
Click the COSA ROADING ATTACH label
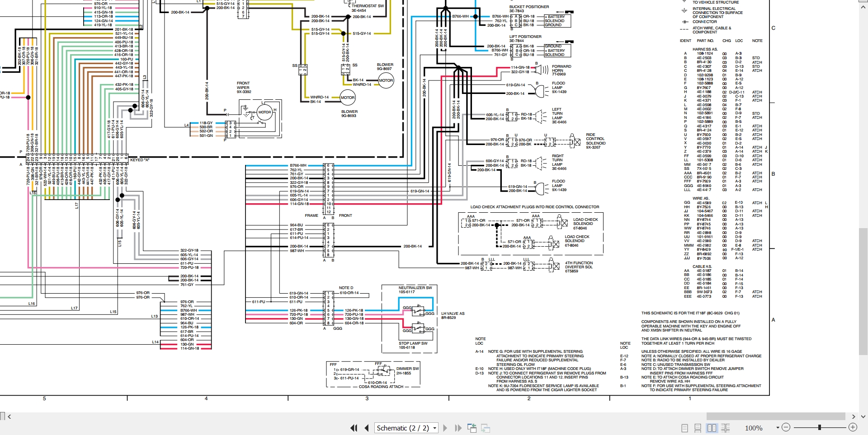point(381,387)
